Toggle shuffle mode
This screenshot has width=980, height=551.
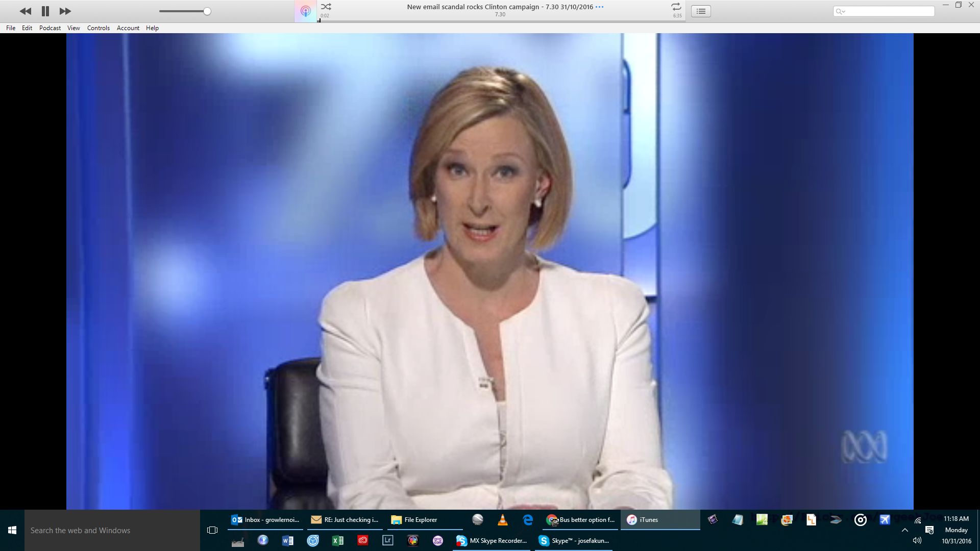coord(326,7)
